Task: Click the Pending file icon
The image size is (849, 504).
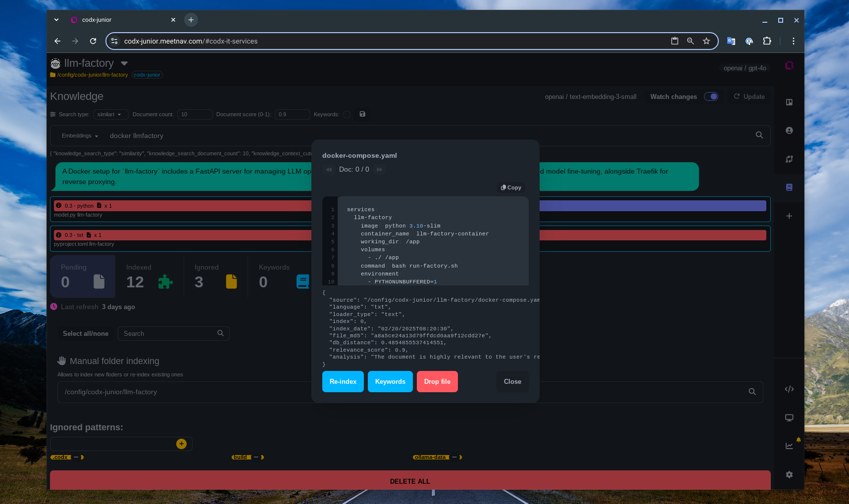Action: [x=99, y=281]
